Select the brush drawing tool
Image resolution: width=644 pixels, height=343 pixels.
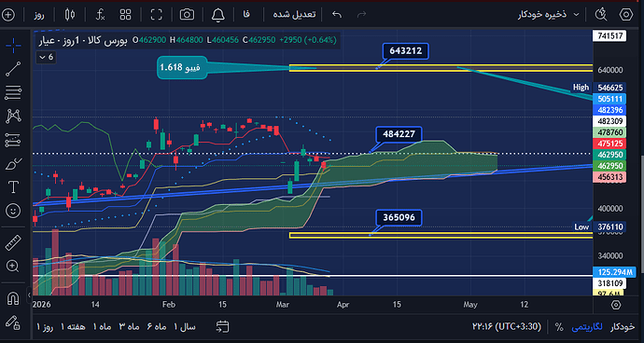(13, 164)
